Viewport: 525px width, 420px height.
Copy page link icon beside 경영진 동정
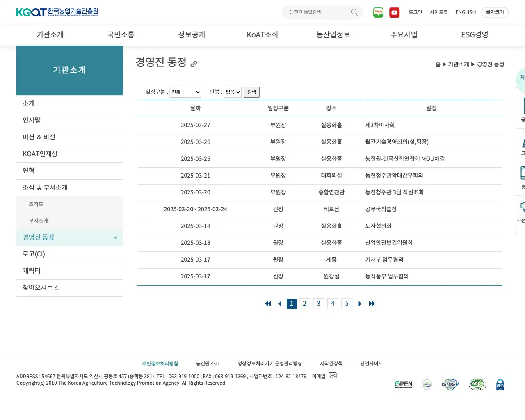pos(194,64)
